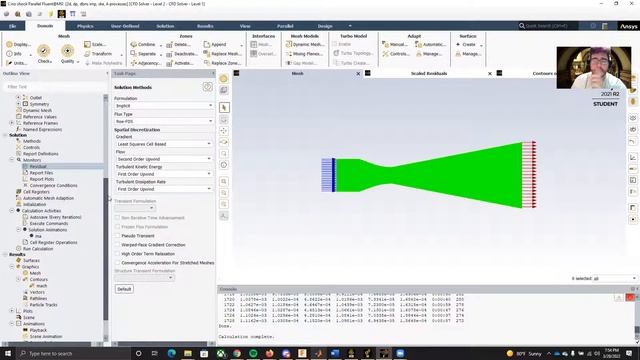
Task: Open Dynamic Mesh settings
Action: point(305,44)
